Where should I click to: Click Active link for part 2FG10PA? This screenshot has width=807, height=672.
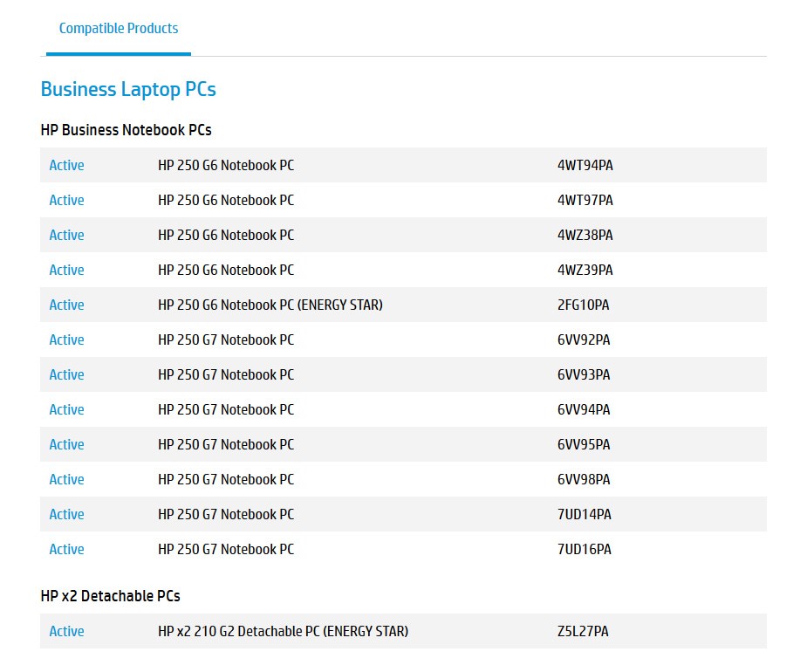click(x=66, y=305)
